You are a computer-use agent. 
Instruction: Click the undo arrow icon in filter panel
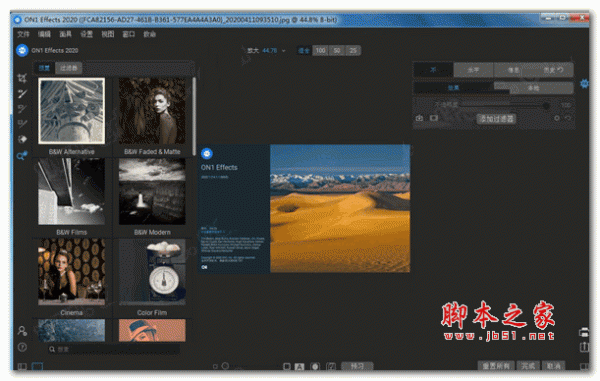click(x=568, y=118)
